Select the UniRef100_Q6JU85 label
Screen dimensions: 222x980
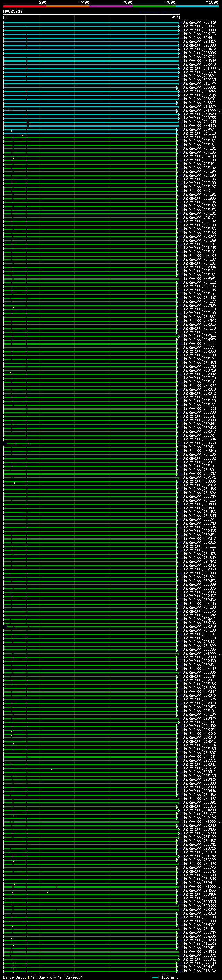[199, 363]
